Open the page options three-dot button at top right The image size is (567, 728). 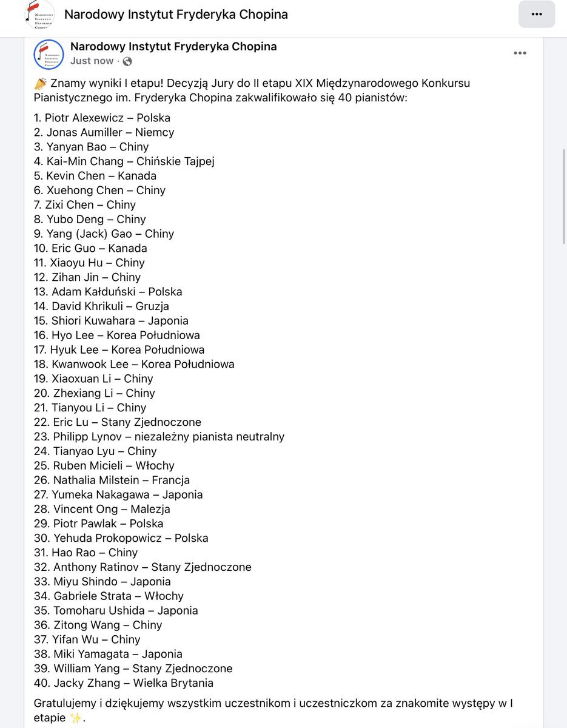(536, 15)
